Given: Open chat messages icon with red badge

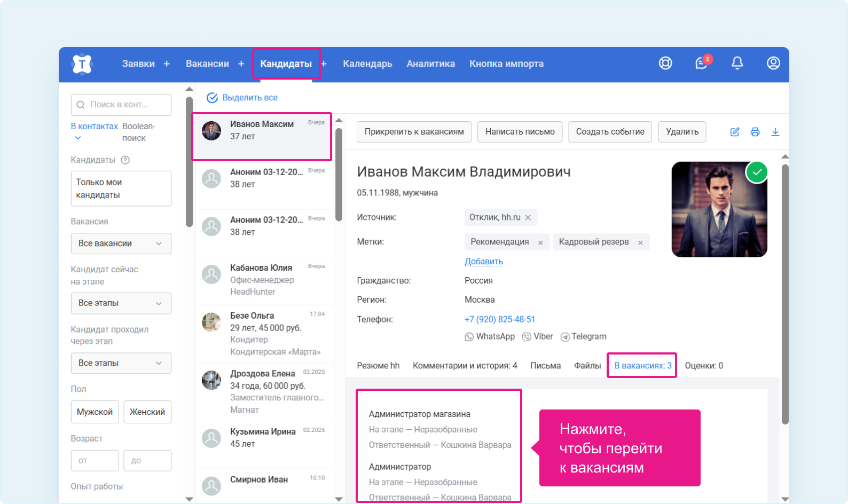Looking at the screenshot, I should tap(702, 63).
